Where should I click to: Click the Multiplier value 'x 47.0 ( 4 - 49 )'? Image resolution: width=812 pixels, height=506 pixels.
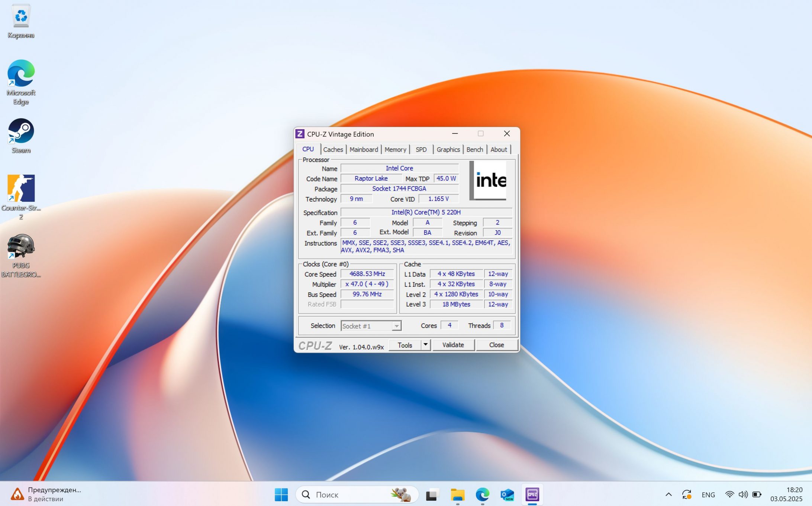367,284
